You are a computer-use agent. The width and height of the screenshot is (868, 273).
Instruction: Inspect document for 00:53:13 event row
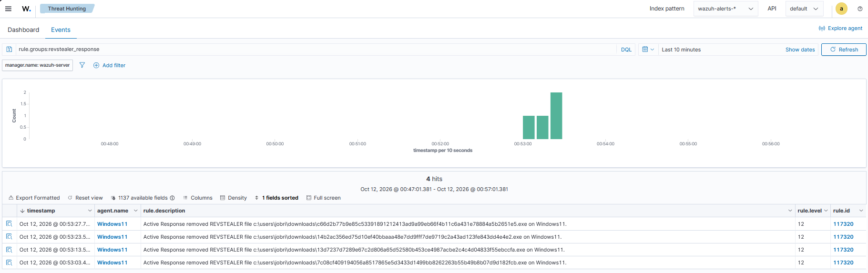9,250
